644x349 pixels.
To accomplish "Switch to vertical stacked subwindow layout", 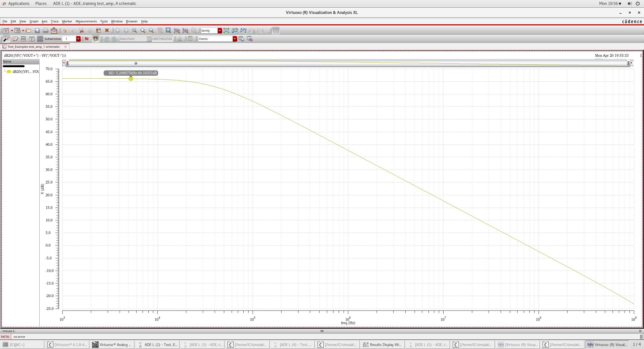I will coord(23,39).
